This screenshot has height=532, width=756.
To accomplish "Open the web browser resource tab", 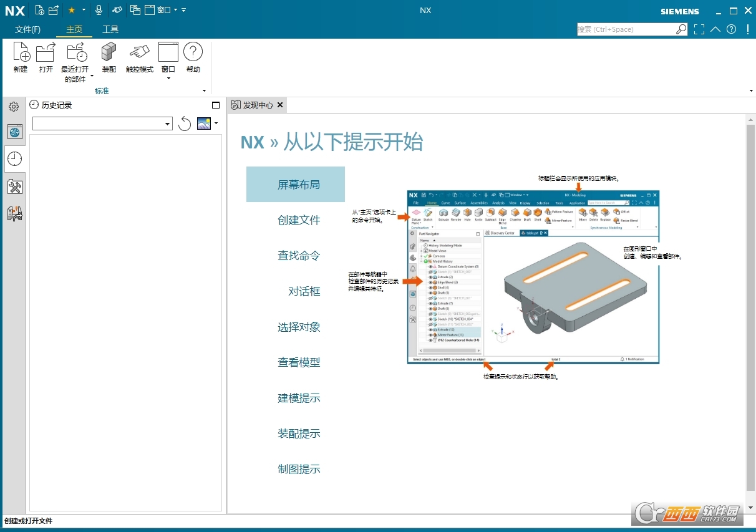I will click(15, 132).
